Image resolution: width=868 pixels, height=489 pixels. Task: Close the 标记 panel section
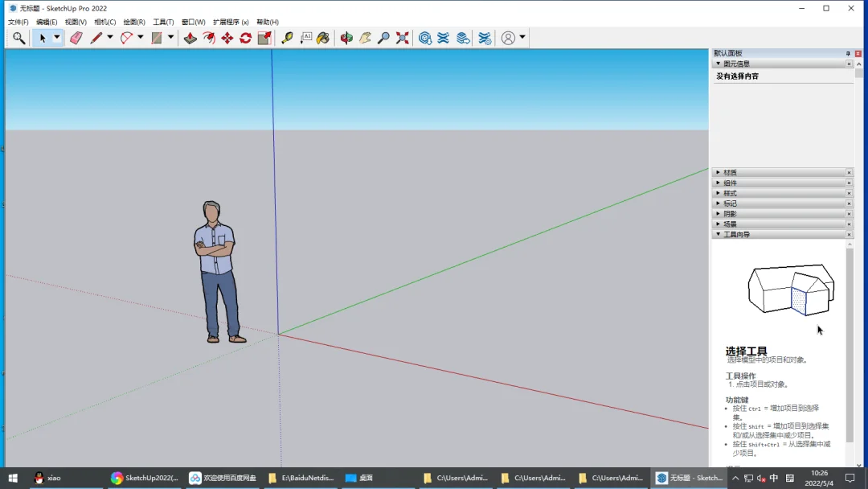coord(849,203)
